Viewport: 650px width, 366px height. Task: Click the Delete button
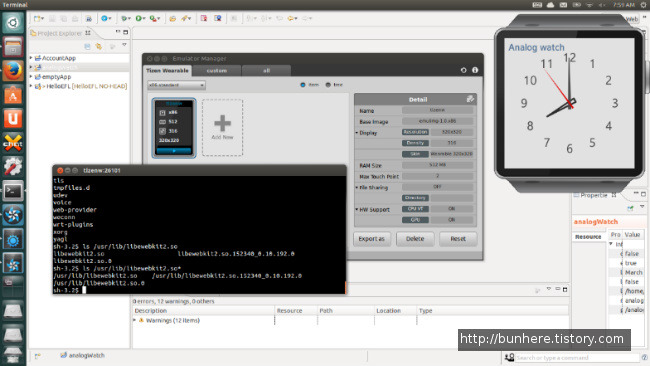(415, 239)
